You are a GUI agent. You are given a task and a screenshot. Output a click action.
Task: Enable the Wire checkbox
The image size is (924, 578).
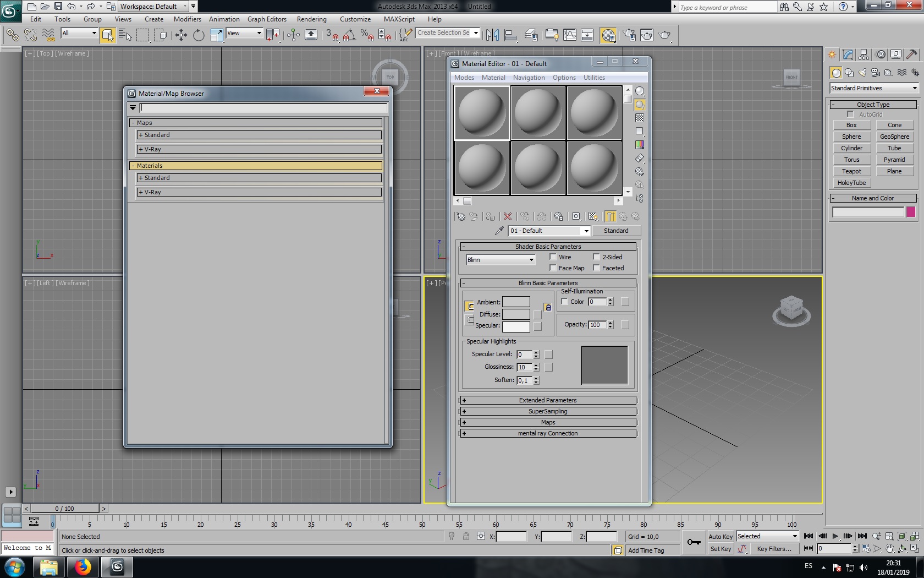pyautogui.click(x=553, y=257)
